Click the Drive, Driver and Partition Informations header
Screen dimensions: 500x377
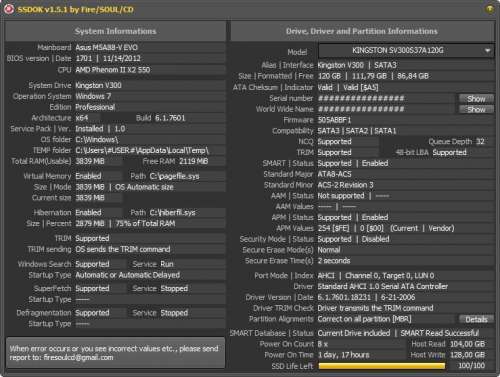[x=362, y=31]
